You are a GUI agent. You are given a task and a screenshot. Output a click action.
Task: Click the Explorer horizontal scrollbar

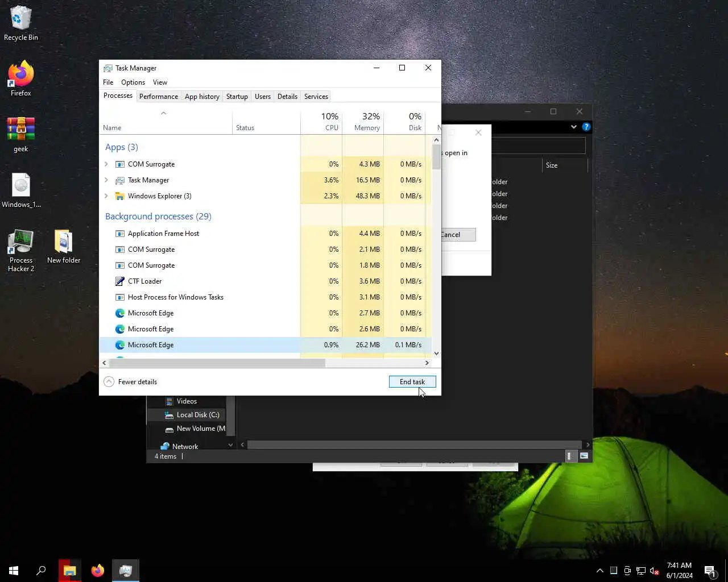click(x=415, y=444)
